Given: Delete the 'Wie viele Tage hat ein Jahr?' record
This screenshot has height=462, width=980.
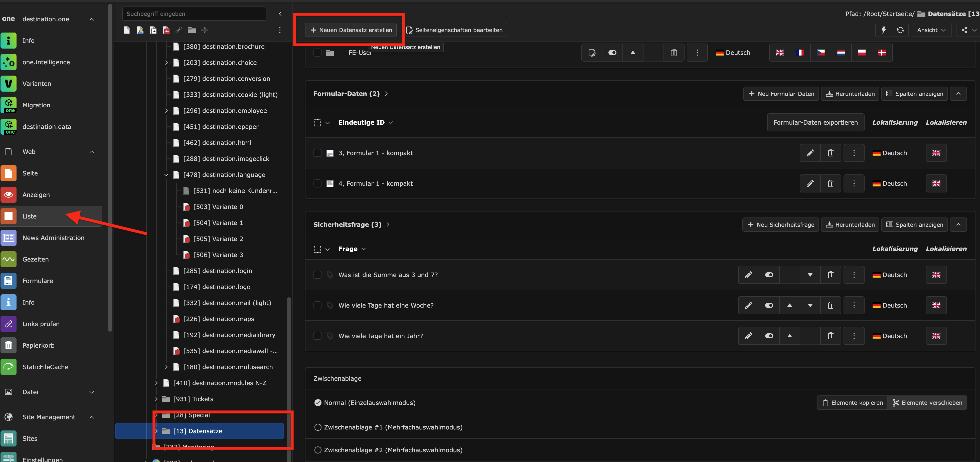Looking at the screenshot, I should pyautogui.click(x=831, y=336).
